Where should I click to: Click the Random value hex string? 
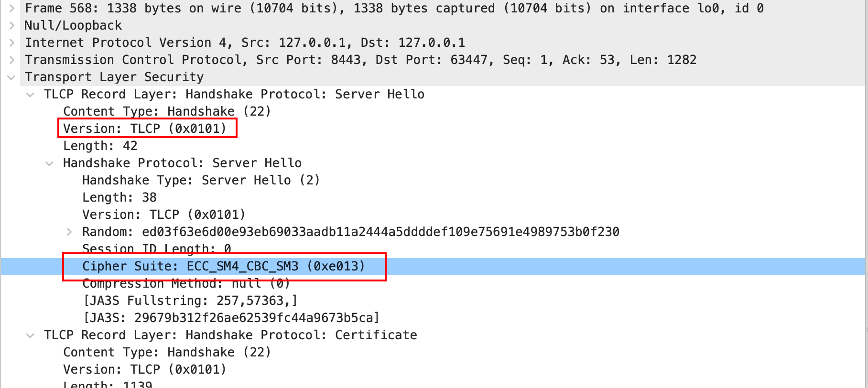pyautogui.click(x=380, y=232)
